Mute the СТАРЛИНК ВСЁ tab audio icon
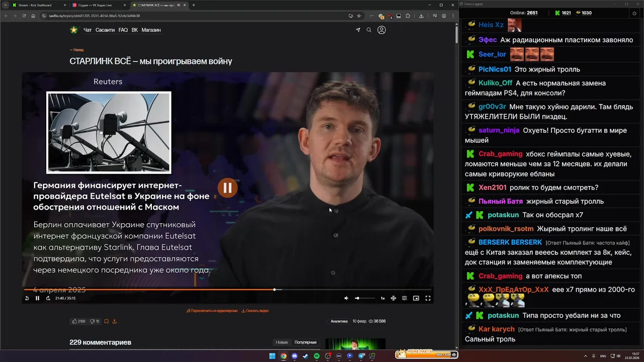 (178, 5)
